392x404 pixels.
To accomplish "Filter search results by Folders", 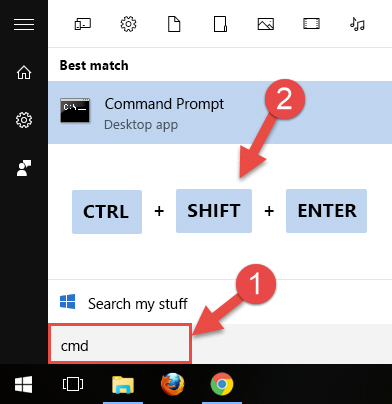I will [220, 24].
